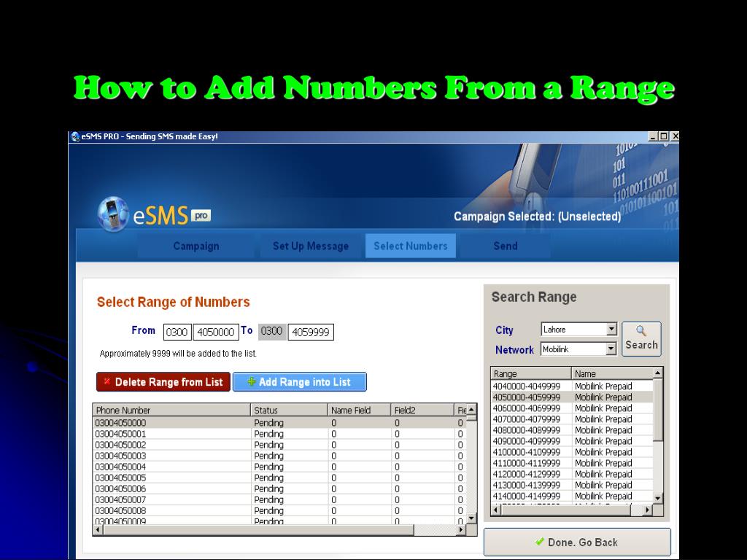Select range 4070000-4079999
747x560 pixels.
click(572, 419)
